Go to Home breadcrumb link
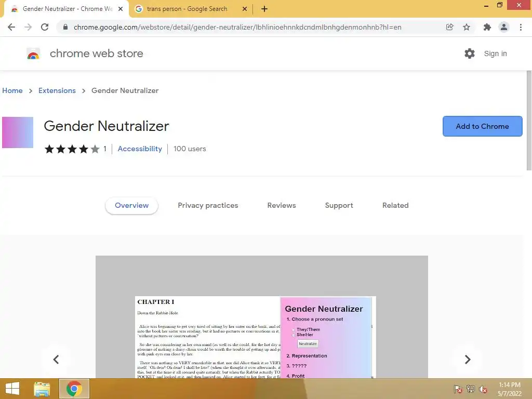Viewport: 532px width, 399px height. pyautogui.click(x=12, y=90)
